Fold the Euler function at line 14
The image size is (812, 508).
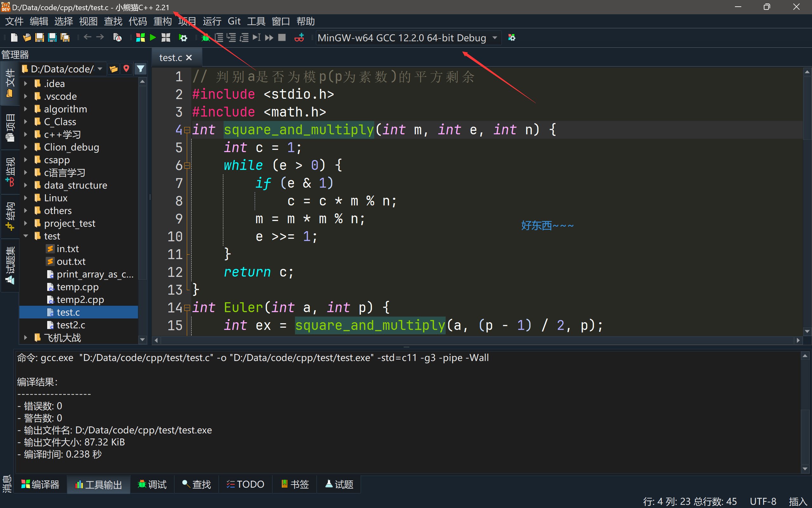pos(187,307)
